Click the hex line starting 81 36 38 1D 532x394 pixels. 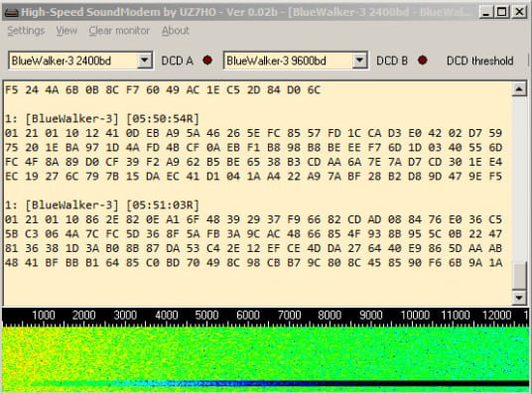[253, 248]
